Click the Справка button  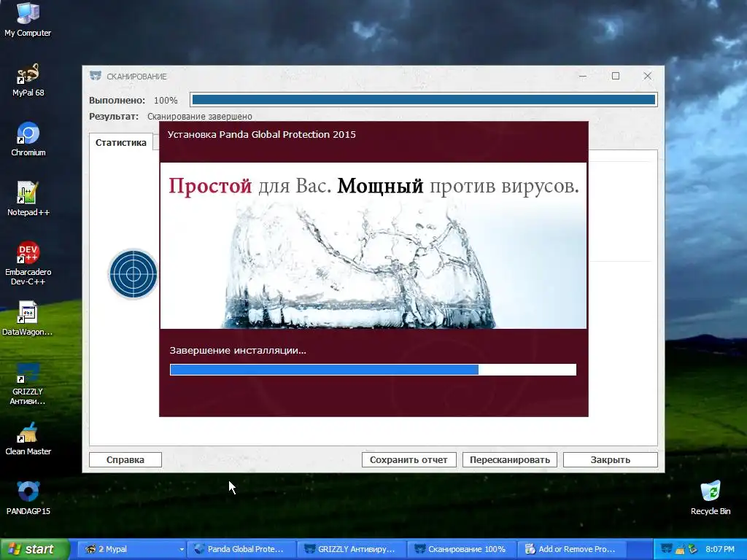125,459
